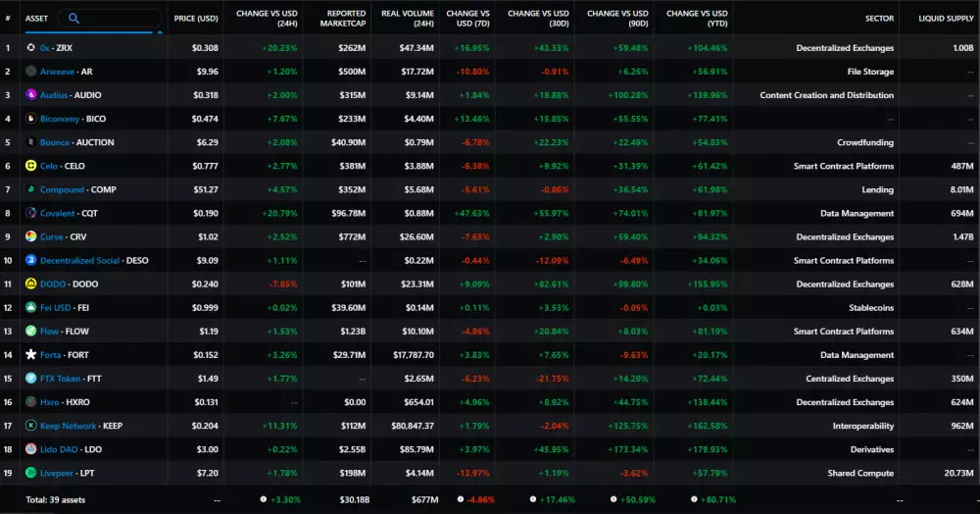Viewport: 980px width, 514px height.
Task: Click the Decentralized Social DESO logo
Action: (30, 260)
